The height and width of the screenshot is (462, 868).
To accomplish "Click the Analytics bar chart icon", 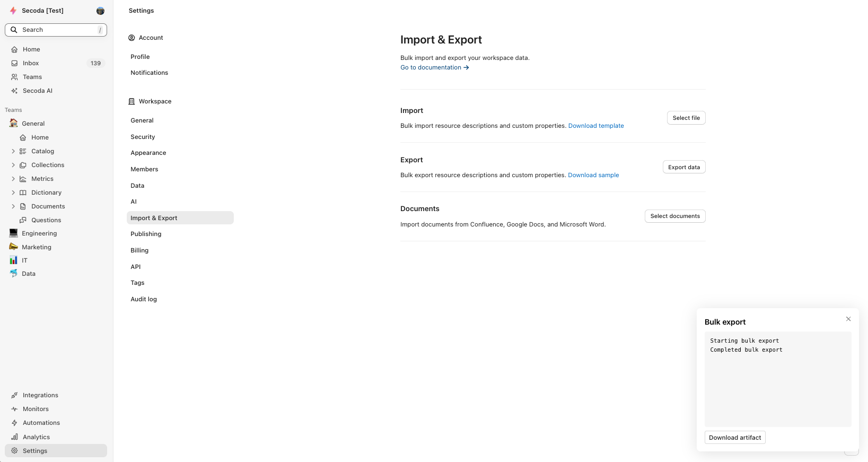I will pyautogui.click(x=14, y=437).
